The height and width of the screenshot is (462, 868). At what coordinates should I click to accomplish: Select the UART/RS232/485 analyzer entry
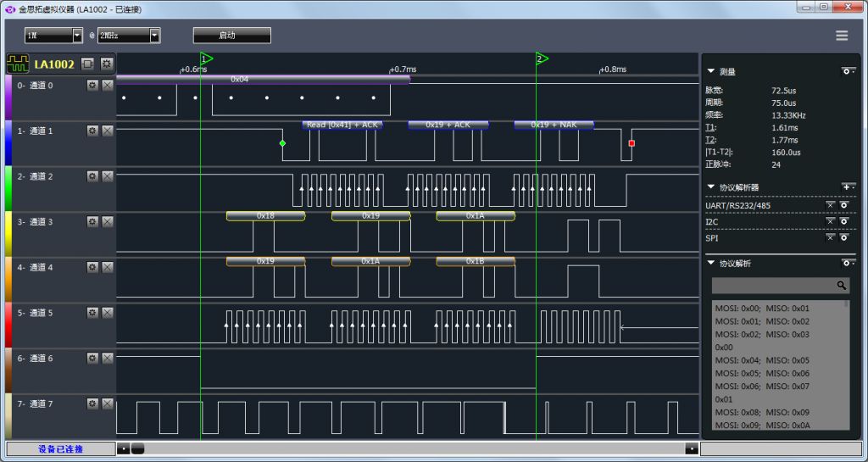pos(738,206)
